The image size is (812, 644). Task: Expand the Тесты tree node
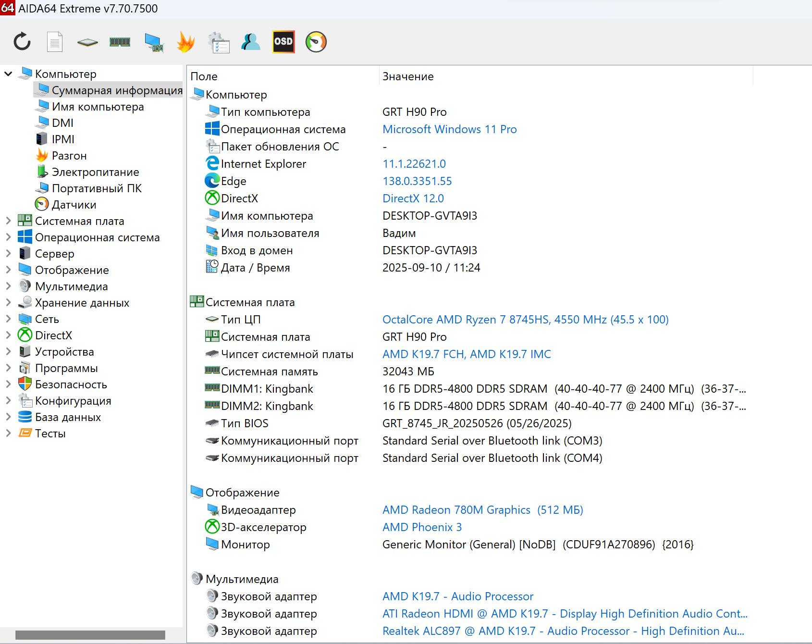8,433
